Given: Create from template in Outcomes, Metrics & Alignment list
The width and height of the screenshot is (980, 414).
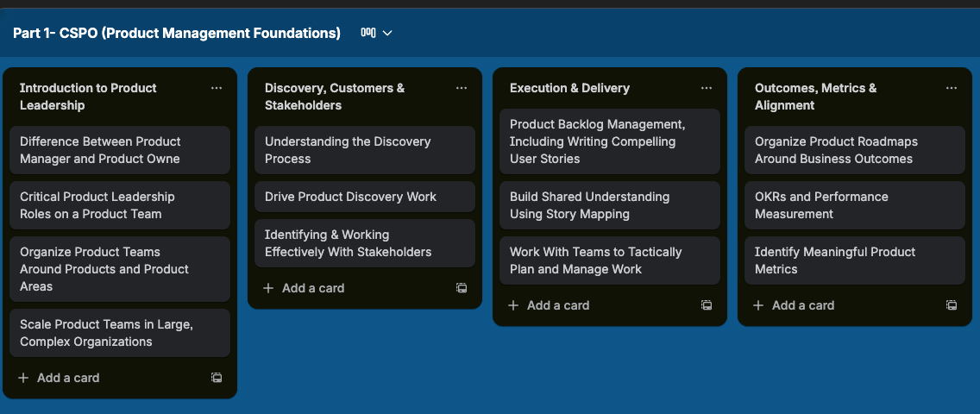Looking at the screenshot, I should (x=952, y=305).
